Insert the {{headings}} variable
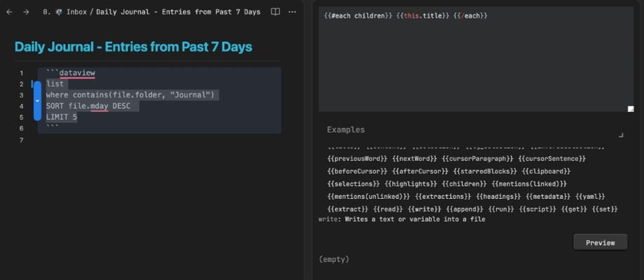The height and width of the screenshot is (280, 644). [498, 197]
